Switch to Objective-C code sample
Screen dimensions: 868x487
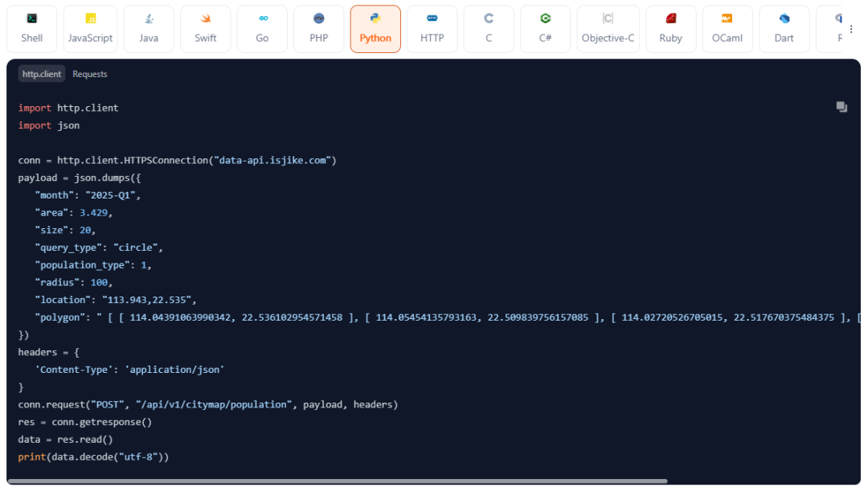(x=608, y=29)
